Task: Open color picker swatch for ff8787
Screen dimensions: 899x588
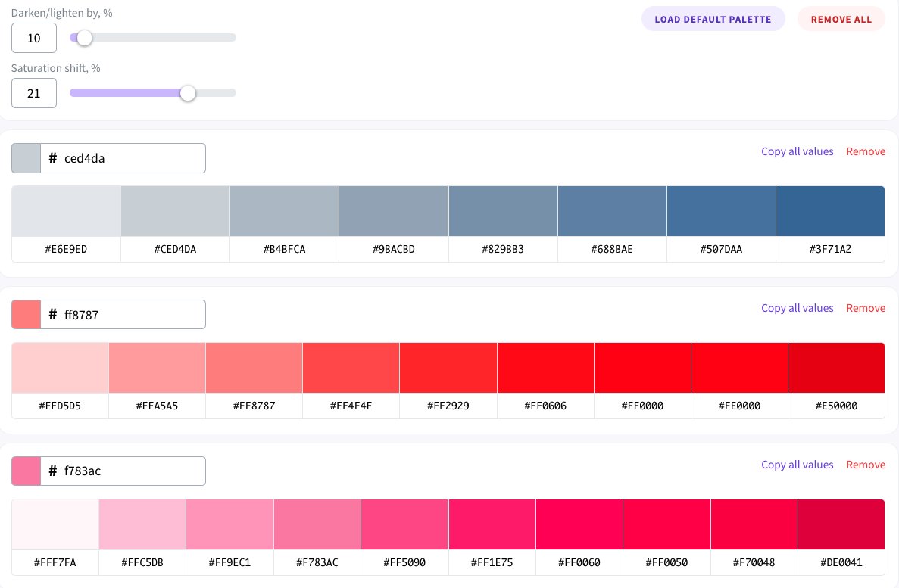Action: (26, 315)
